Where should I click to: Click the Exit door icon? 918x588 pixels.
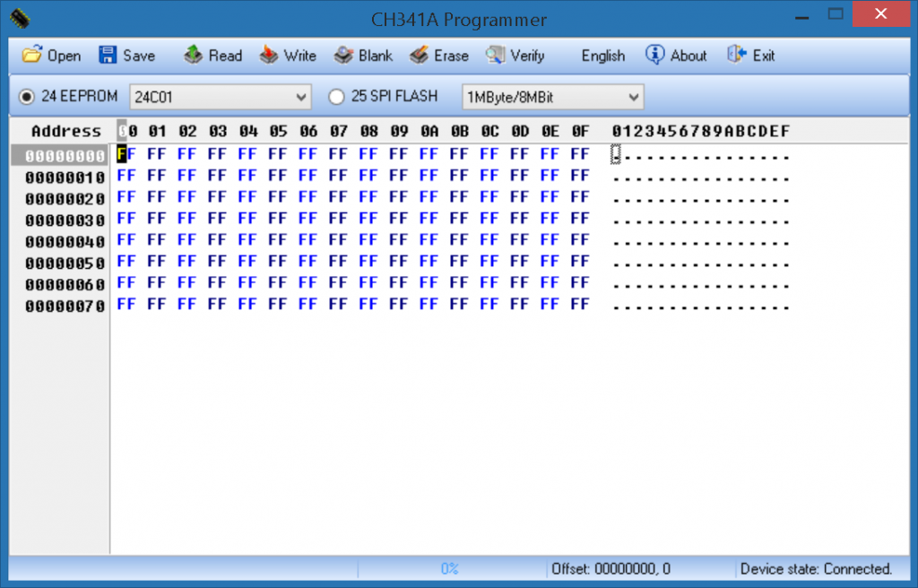tap(737, 55)
